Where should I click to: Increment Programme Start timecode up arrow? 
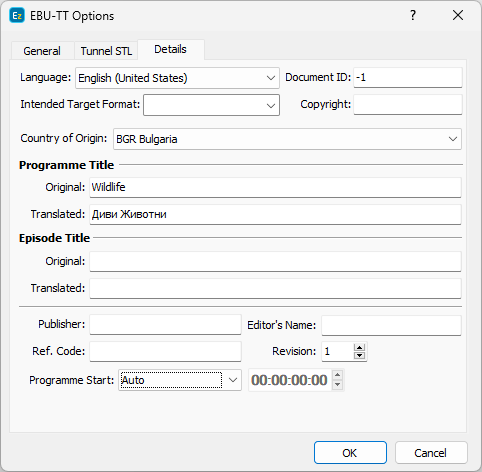pos(337,375)
